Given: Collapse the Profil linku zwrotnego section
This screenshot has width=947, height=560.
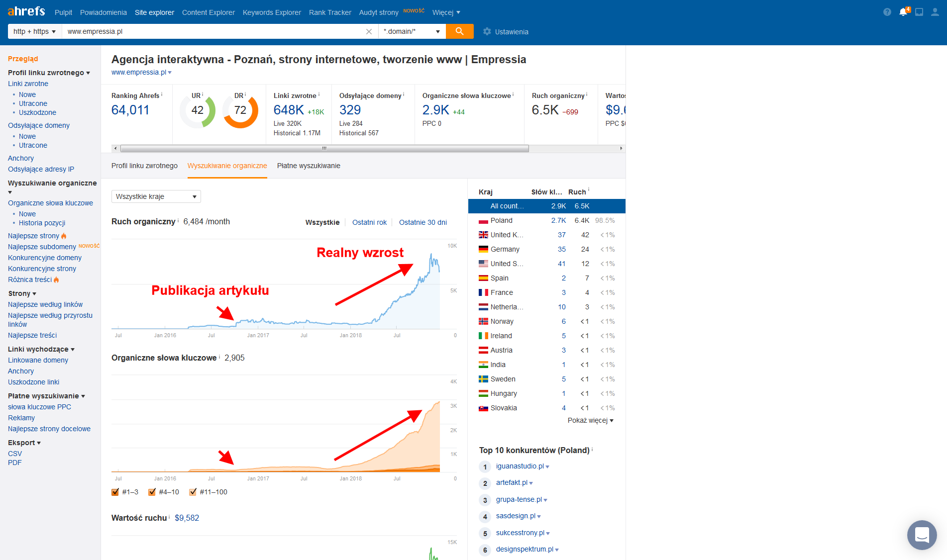Looking at the screenshot, I should (x=49, y=73).
